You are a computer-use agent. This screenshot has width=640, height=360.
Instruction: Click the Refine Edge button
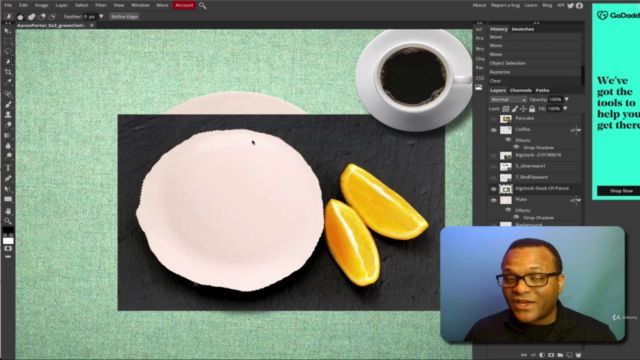(x=124, y=17)
